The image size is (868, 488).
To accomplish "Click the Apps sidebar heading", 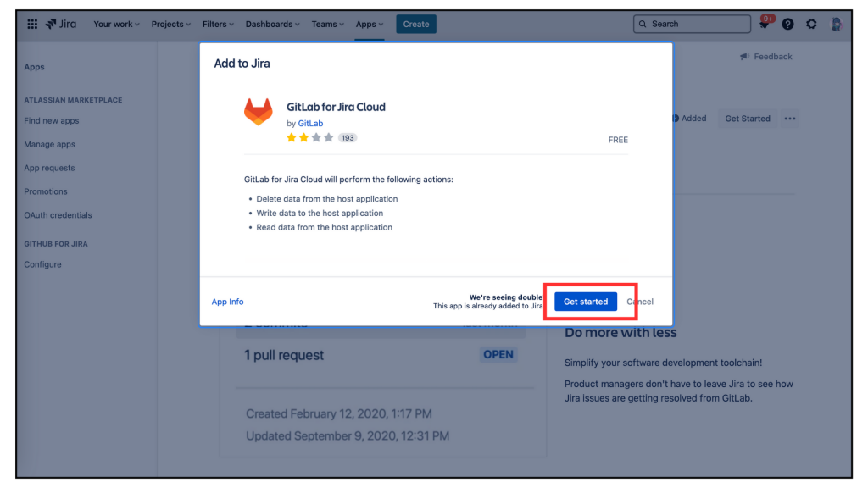I will point(34,67).
